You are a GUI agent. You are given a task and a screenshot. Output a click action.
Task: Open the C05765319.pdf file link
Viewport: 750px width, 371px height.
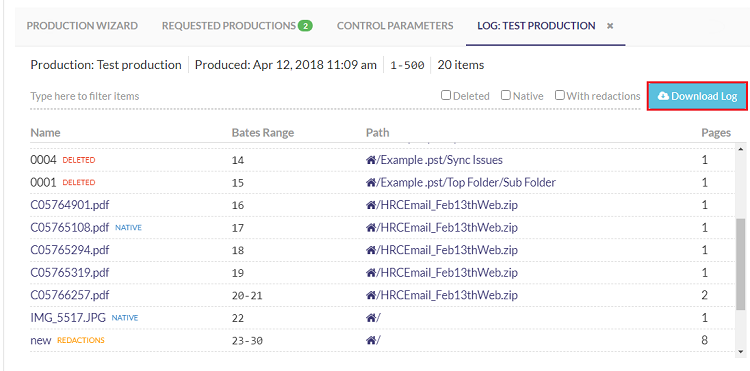pos(70,273)
